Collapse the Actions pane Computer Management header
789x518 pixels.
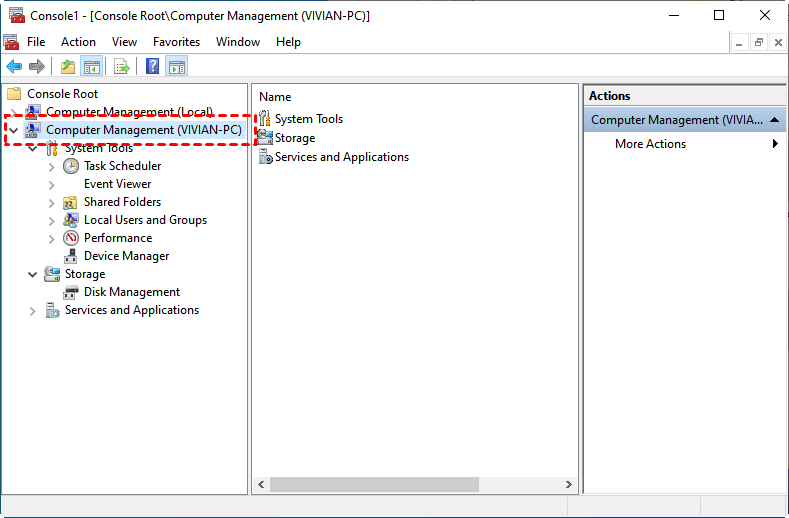tap(775, 120)
